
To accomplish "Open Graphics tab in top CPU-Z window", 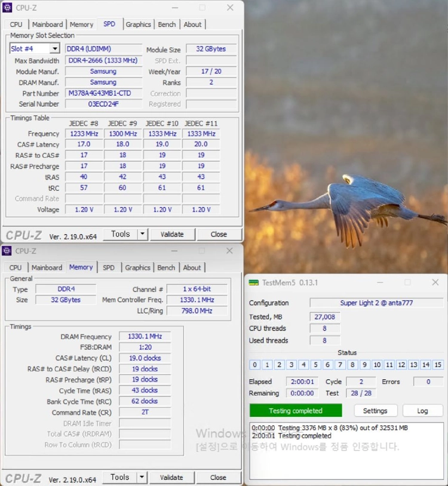I will (x=138, y=24).
